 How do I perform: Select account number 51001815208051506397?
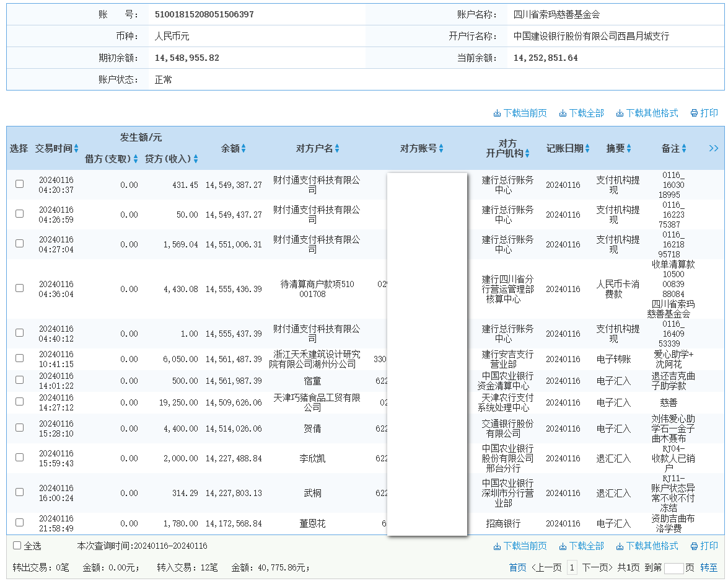coord(204,14)
